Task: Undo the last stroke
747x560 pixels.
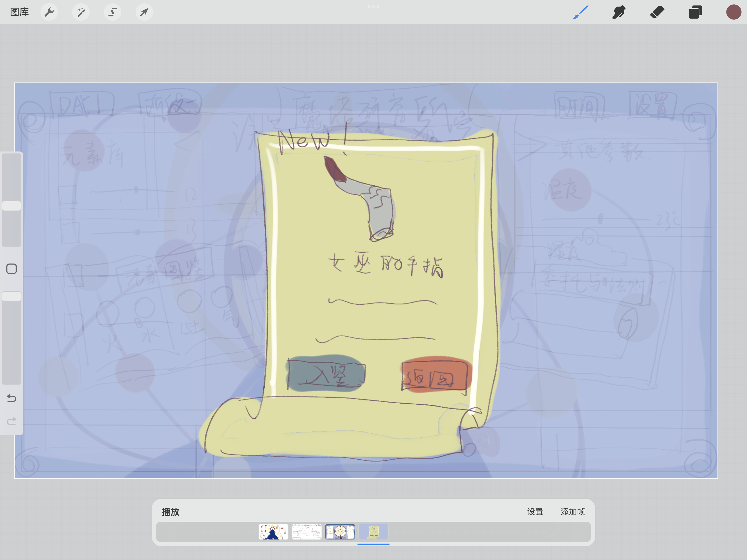Action: tap(11, 398)
